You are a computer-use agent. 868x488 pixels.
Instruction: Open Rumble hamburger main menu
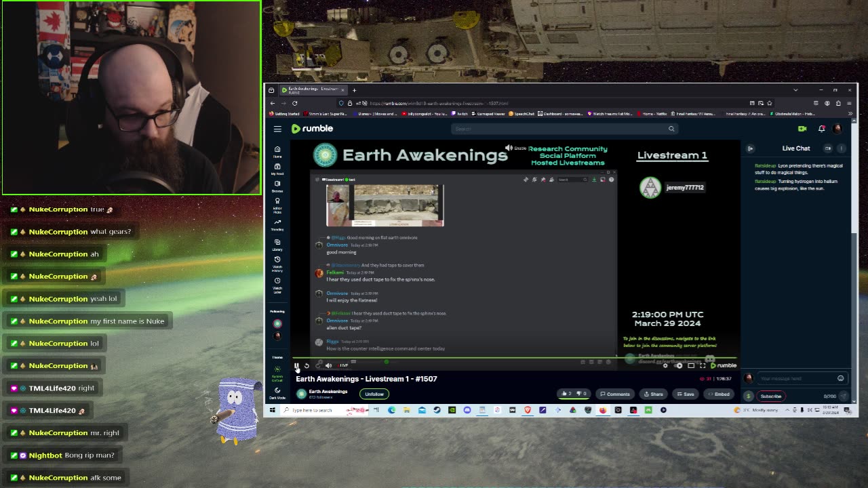coord(277,129)
